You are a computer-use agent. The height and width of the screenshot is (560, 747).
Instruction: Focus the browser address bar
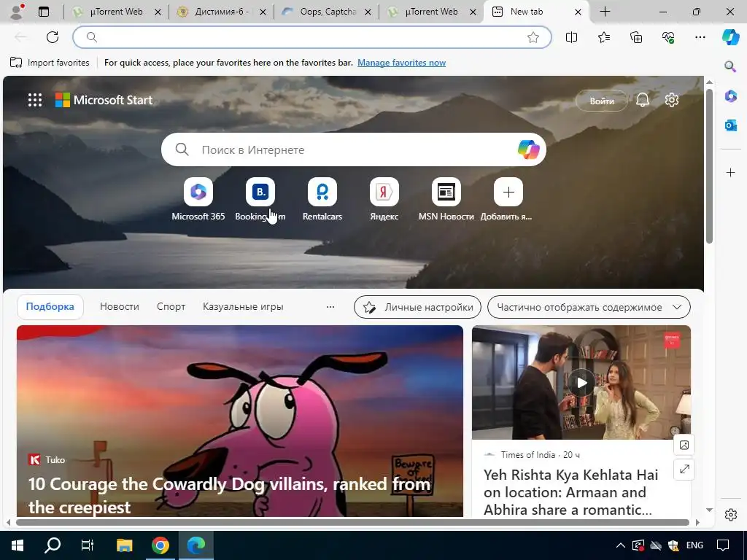point(312,37)
